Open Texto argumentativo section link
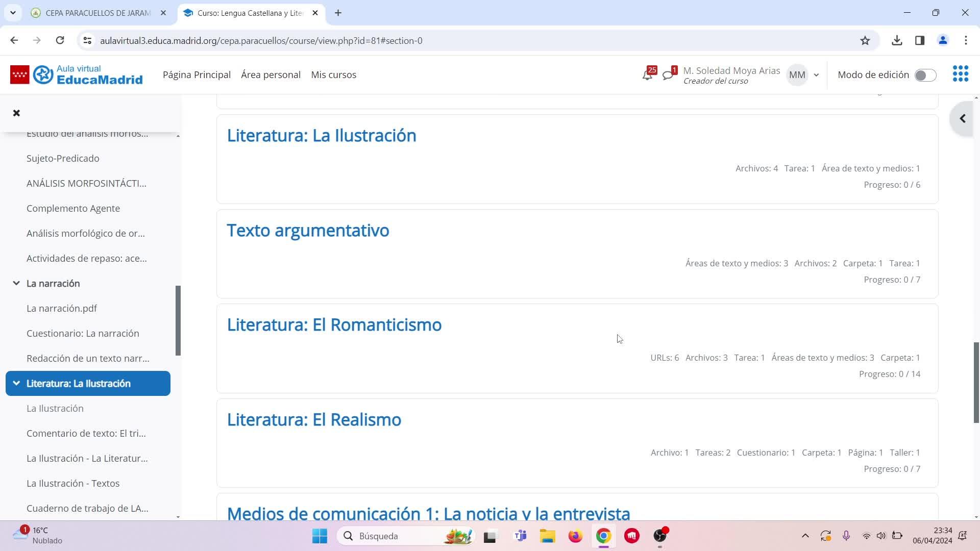980x551 pixels. pos(308,230)
